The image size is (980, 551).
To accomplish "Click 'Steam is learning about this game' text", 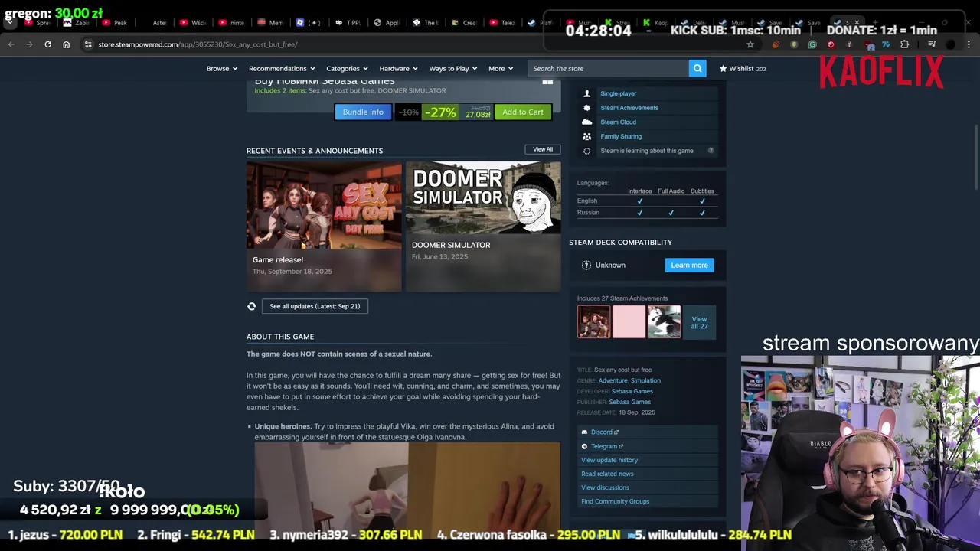I will pyautogui.click(x=647, y=151).
